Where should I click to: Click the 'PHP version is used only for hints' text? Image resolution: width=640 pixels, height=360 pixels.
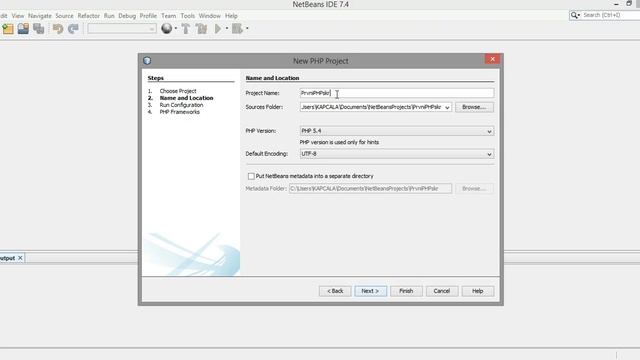(x=339, y=142)
